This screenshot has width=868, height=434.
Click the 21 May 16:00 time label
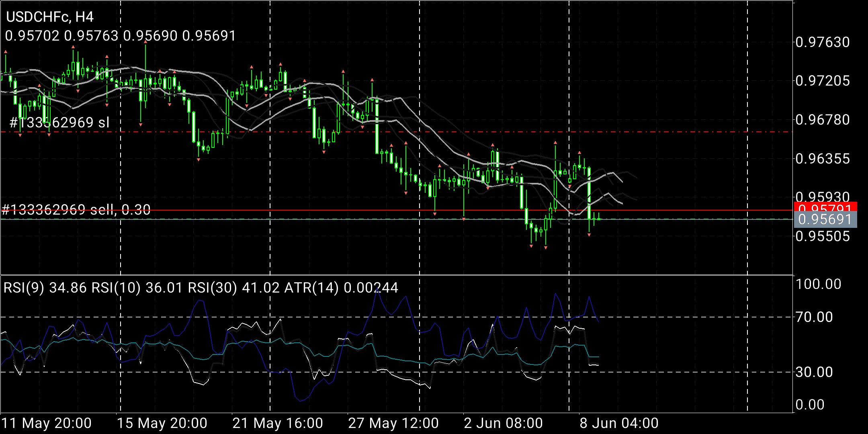point(278,423)
